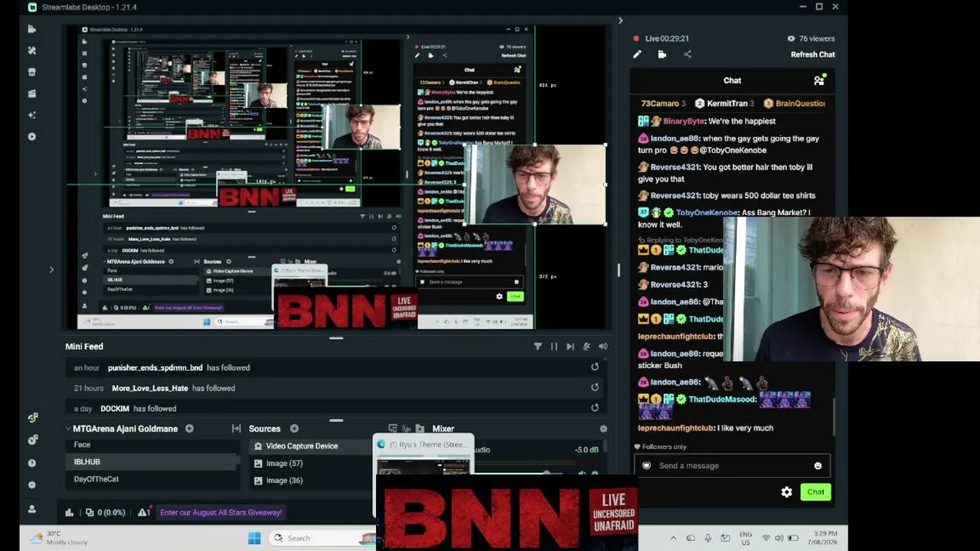This screenshot has height=551, width=980.
Task: Toggle mute on Mini Feed event sounds
Action: pyautogui.click(x=586, y=347)
